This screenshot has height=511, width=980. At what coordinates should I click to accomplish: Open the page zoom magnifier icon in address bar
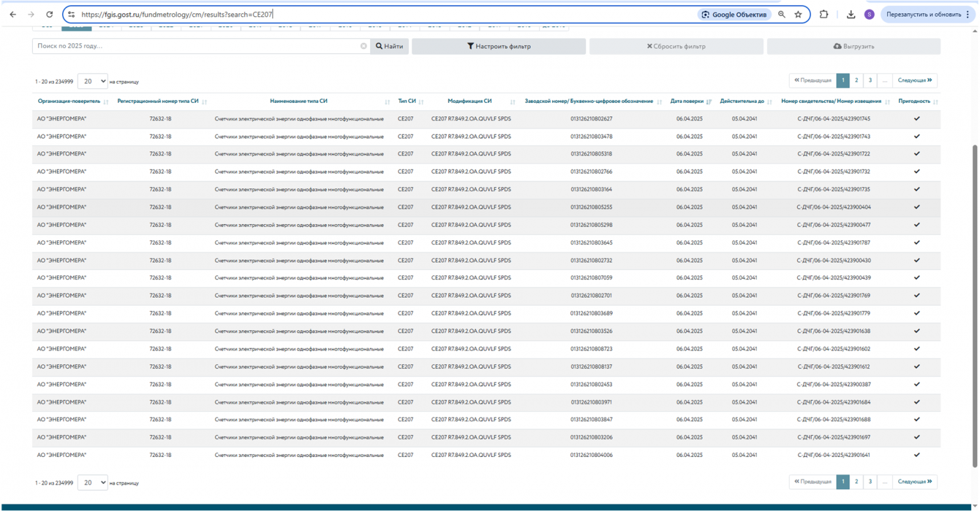pos(781,14)
